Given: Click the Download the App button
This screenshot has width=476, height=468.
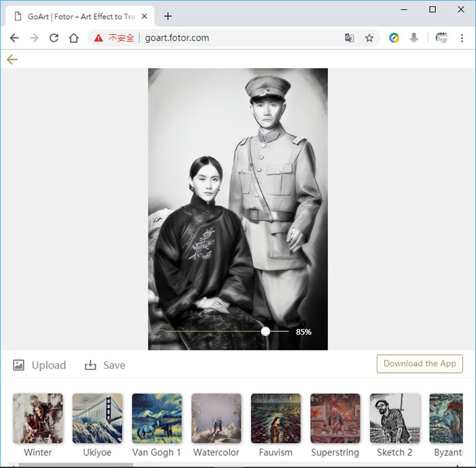Looking at the screenshot, I should [x=420, y=363].
